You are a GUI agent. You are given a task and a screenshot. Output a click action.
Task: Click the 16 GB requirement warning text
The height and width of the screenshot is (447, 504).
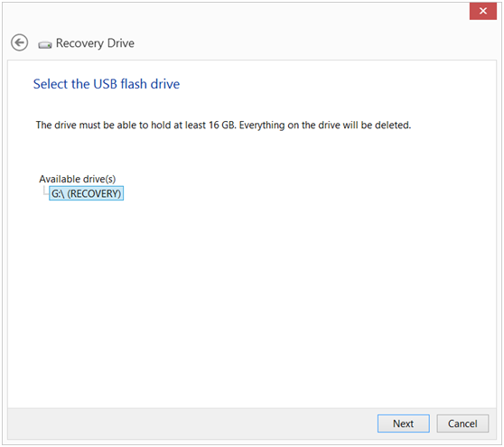[223, 125]
